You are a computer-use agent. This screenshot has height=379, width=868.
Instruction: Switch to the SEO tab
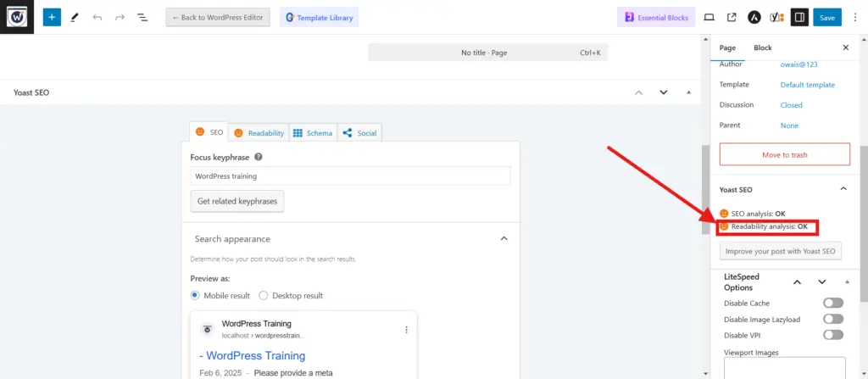click(209, 132)
